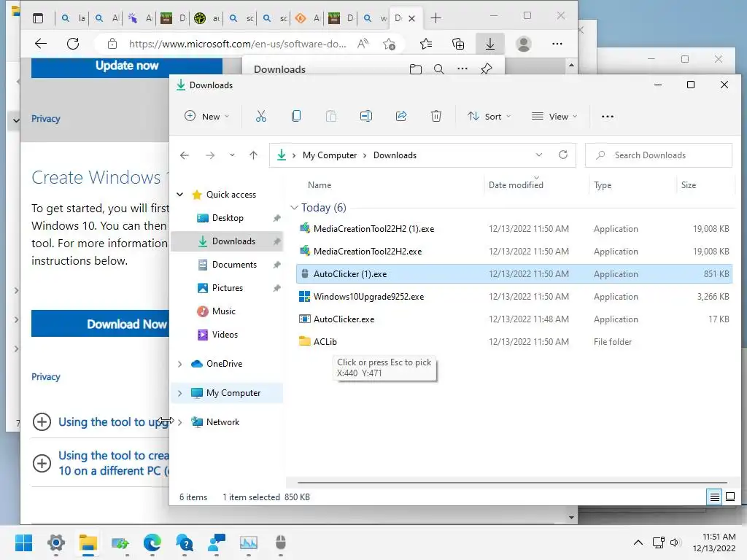Image resolution: width=747 pixels, height=560 pixels.
Task: Click the Delete trash icon in Explorer toolbar
Action: tap(436, 116)
